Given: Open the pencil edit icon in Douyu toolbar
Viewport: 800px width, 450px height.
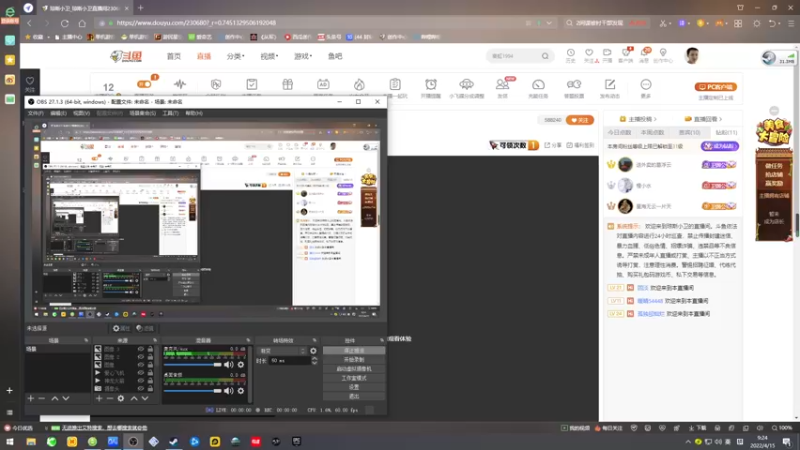Looking at the screenshot, I should [x=610, y=84].
